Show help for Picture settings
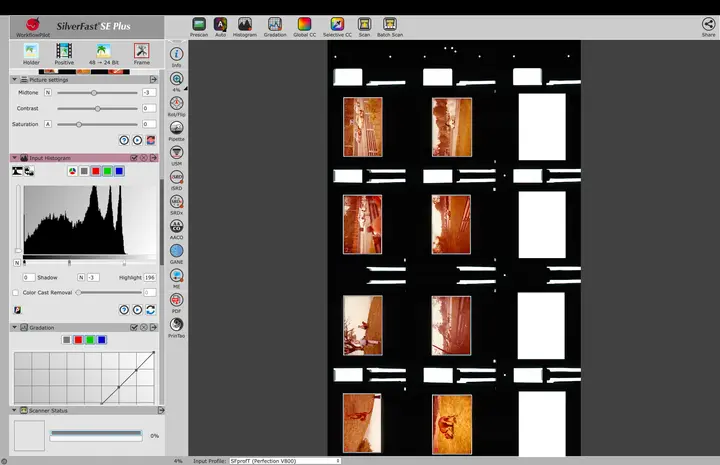 124,140
